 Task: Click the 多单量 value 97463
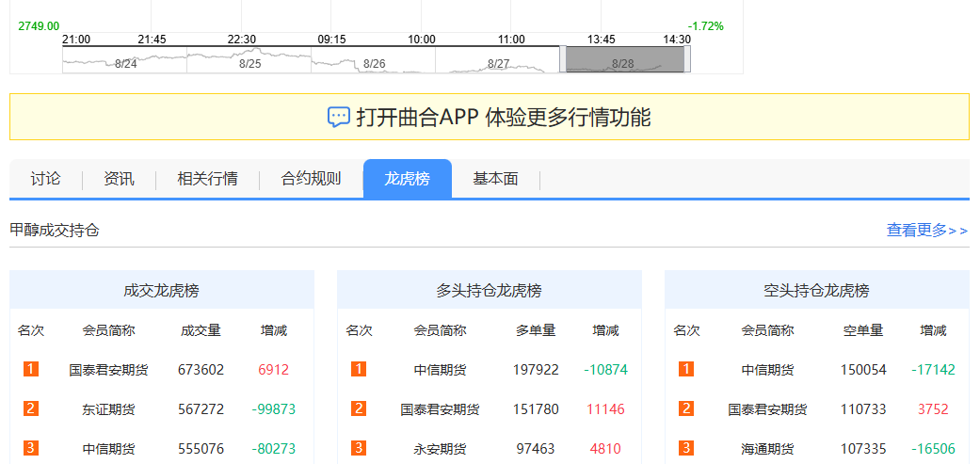[x=536, y=449]
